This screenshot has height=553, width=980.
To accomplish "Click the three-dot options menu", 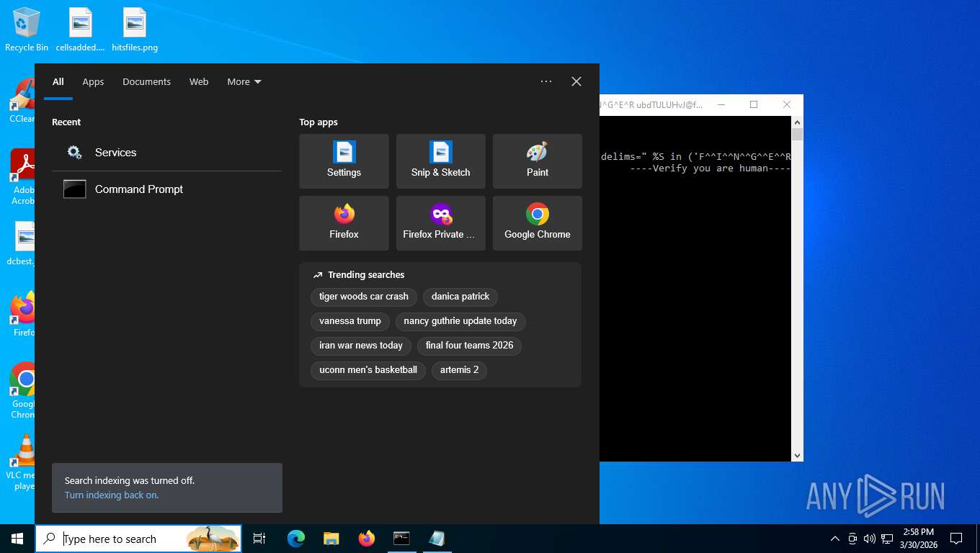I will point(546,81).
